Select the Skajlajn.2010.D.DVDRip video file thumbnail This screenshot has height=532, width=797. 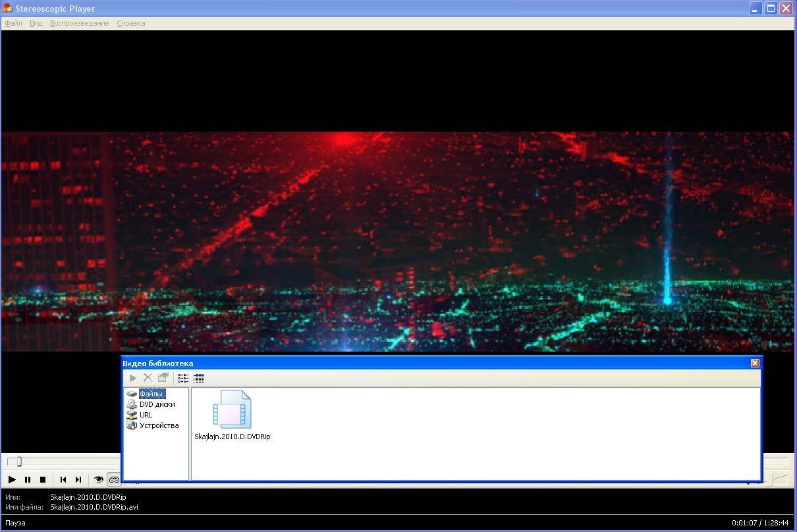tap(232, 409)
